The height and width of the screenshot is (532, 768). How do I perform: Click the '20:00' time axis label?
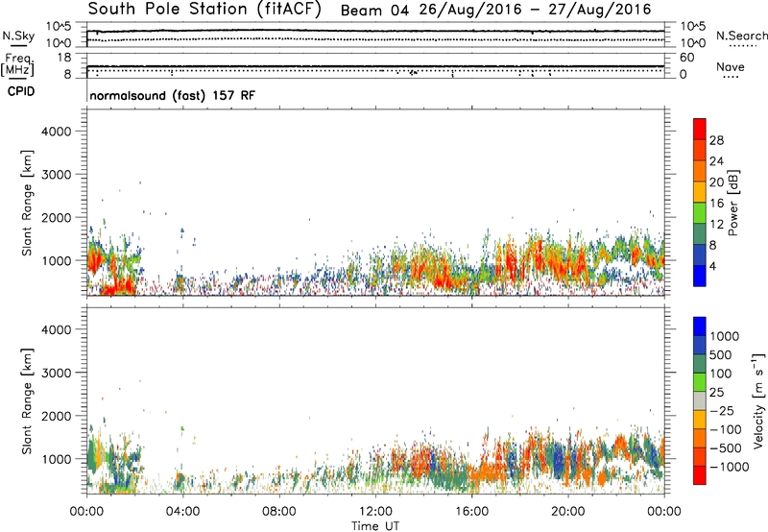point(568,512)
